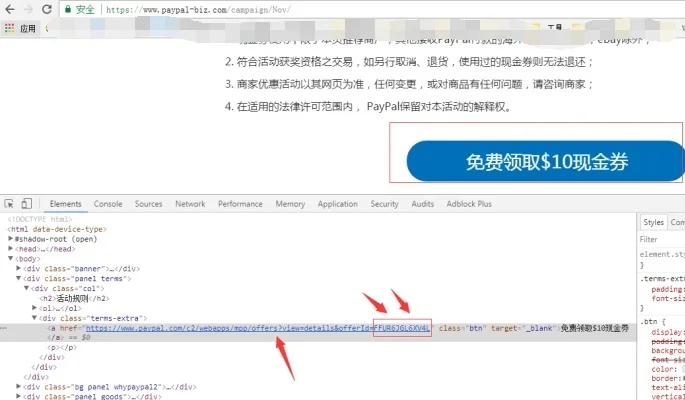Click the browser forward arrow
The height and width of the screenshot is (400, 685).
pos(28,9)
